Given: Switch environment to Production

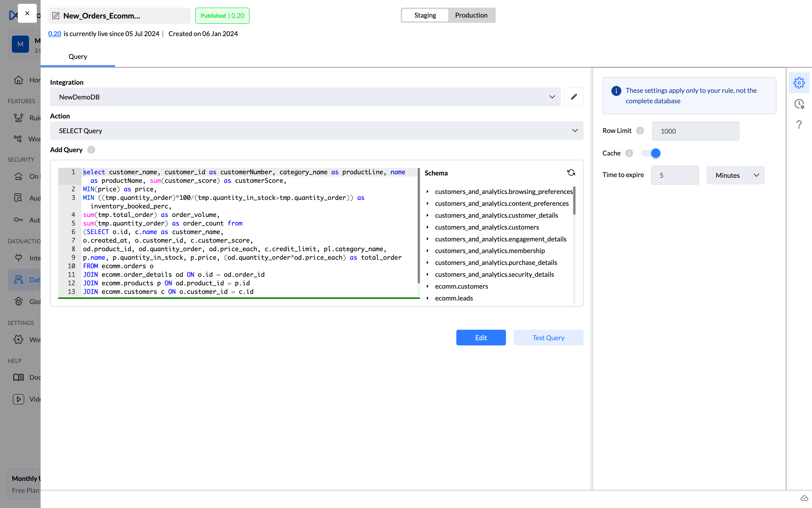Looking at the screenshot, I should [x=471, y=15].
